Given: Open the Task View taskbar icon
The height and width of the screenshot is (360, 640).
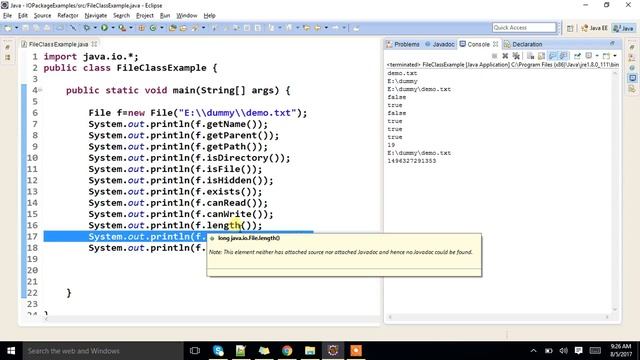Looking at the screenshot, I should (x=195, y=351).
